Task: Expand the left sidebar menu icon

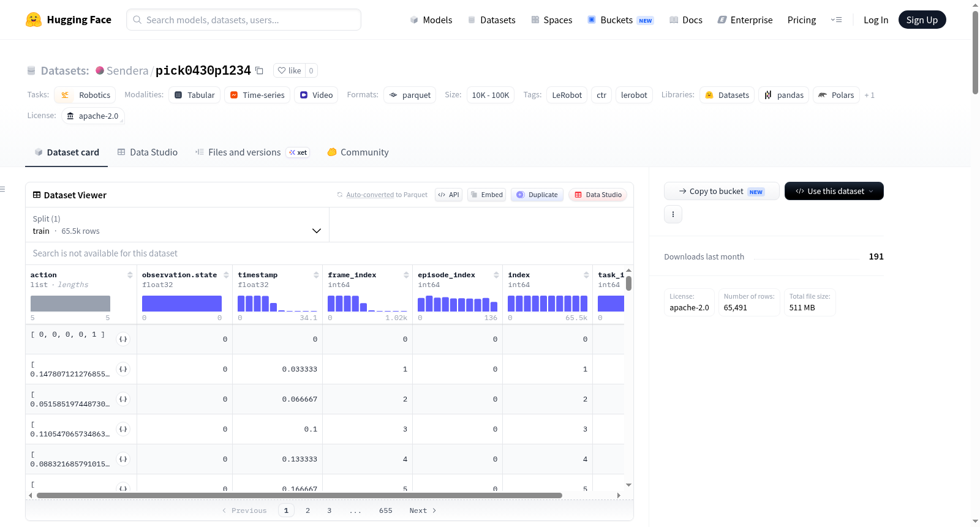Action: (3, 189)
